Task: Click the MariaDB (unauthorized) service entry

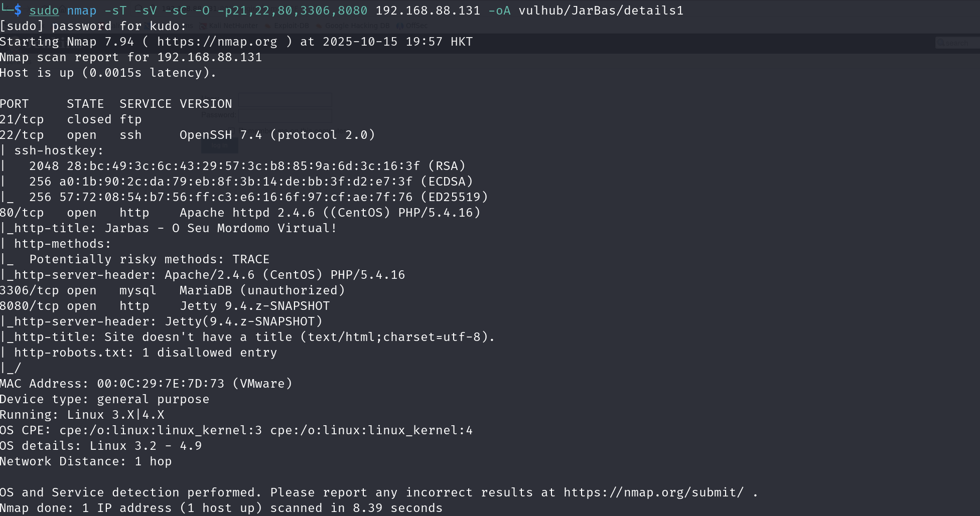Action: coord(262,290)
